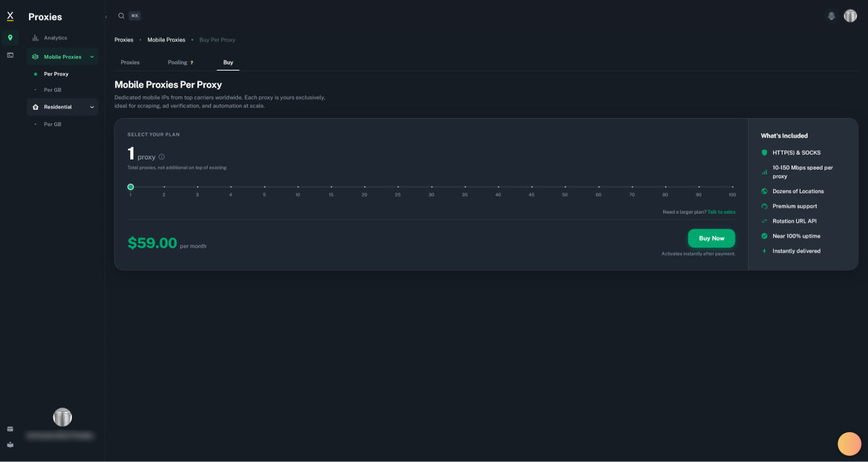This screenshot has width=868, height=462.
Task: Select Per GB under Residential
Action: point(53,125)
